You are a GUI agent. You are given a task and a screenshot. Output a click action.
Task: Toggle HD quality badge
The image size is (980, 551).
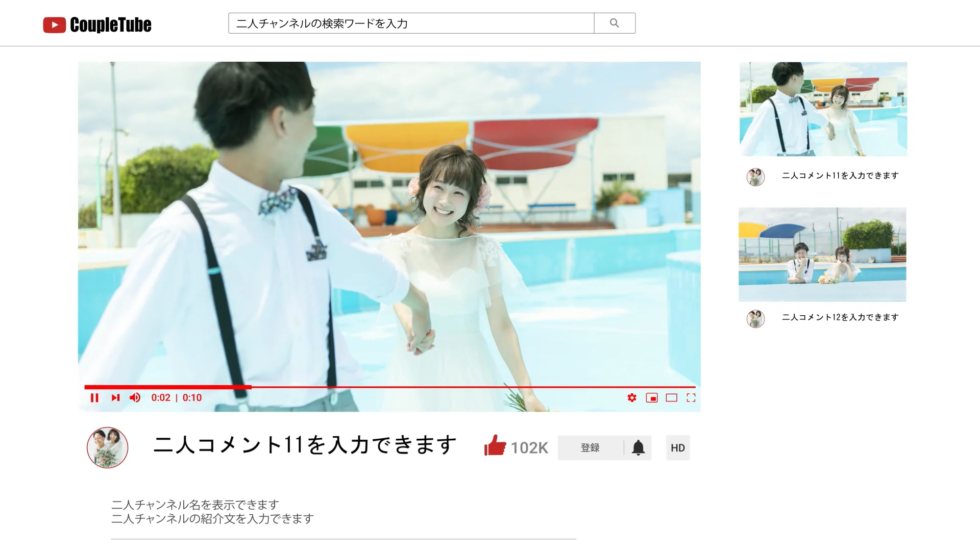coord(678,447)
